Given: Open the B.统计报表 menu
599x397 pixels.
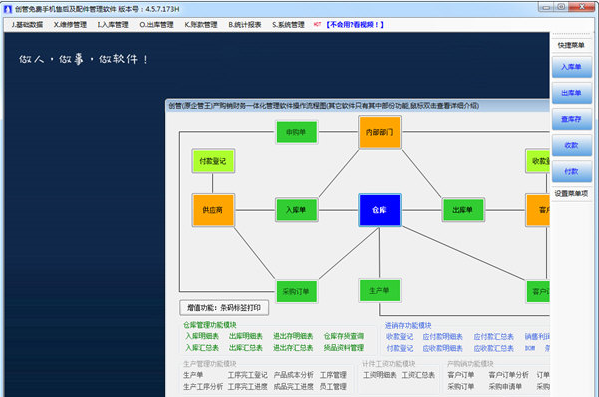Looking at the screenshot, I should tap(245, 25).
